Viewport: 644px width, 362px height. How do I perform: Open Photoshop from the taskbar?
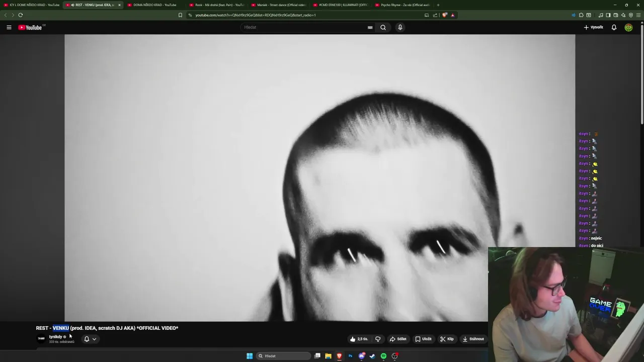350,356
